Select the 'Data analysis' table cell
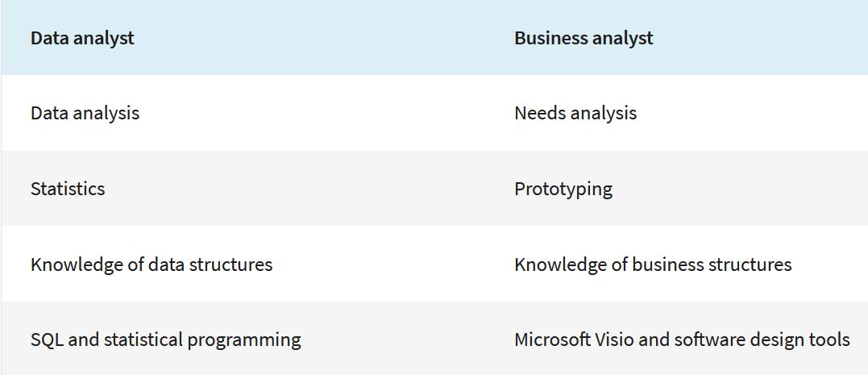Screen dimensions: 868x375 85,113
